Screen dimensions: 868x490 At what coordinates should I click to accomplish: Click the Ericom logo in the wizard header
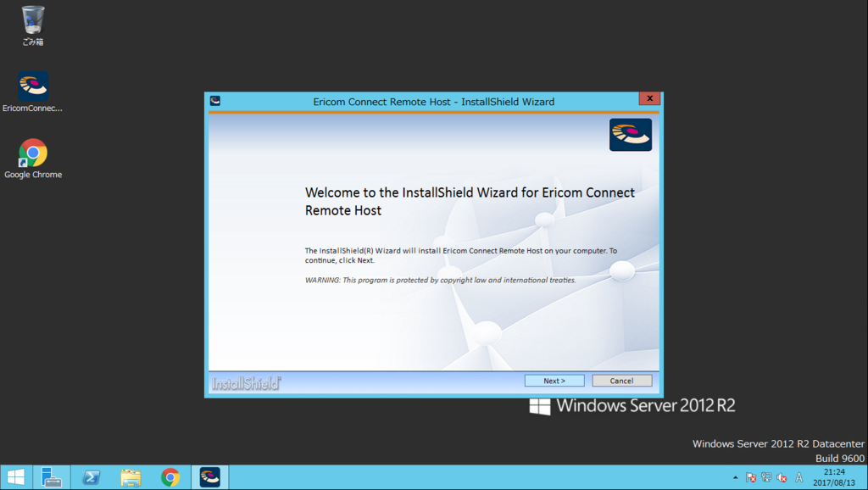coord(631,135)
